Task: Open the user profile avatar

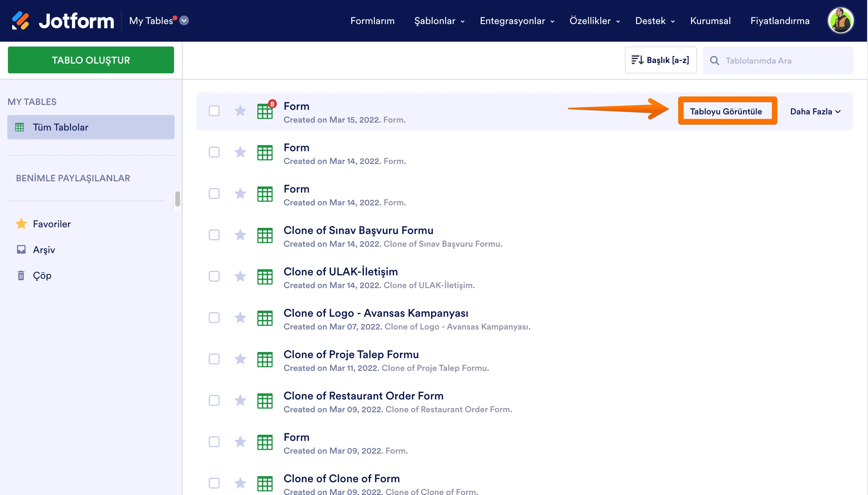Action: [x=840, y=21]
